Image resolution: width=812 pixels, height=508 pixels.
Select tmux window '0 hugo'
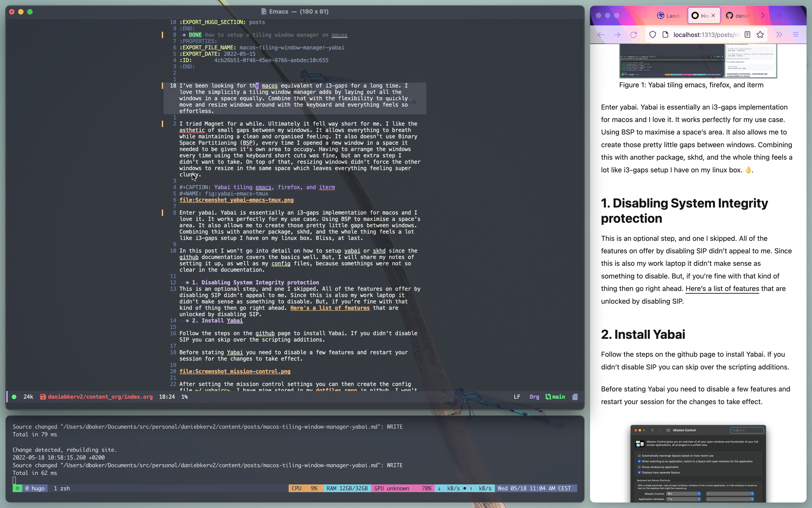(x=35, y=488)
